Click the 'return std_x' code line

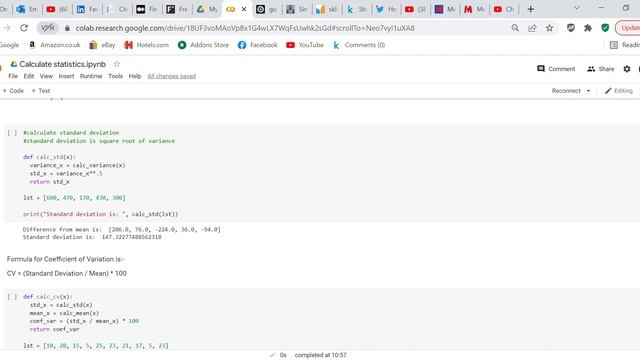[49, 182]
